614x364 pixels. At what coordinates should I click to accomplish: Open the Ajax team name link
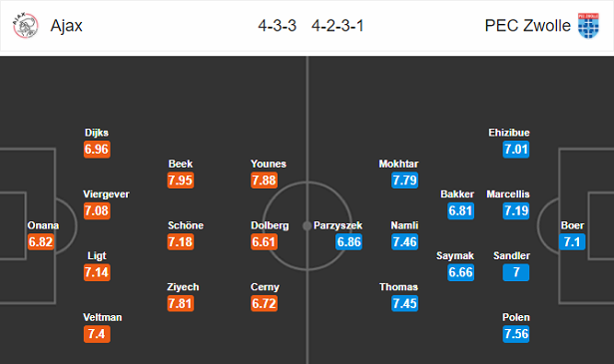click(66, 26)
